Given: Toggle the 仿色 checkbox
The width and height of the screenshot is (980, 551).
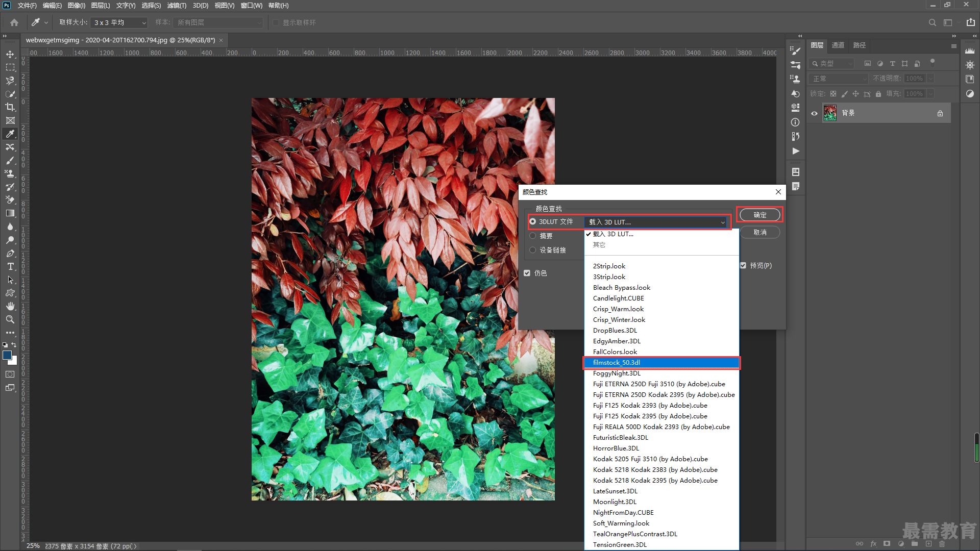Looking at the screenshot, I should point(527,273).
